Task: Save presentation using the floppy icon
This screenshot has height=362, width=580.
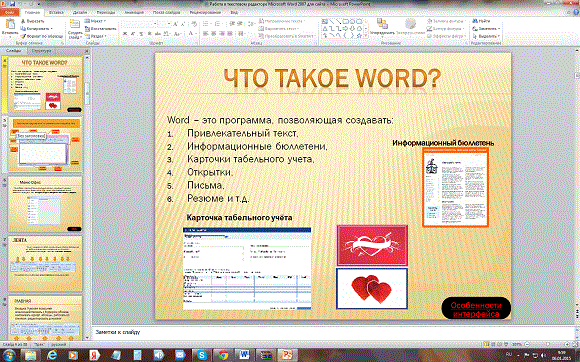Action: [13, 3]
